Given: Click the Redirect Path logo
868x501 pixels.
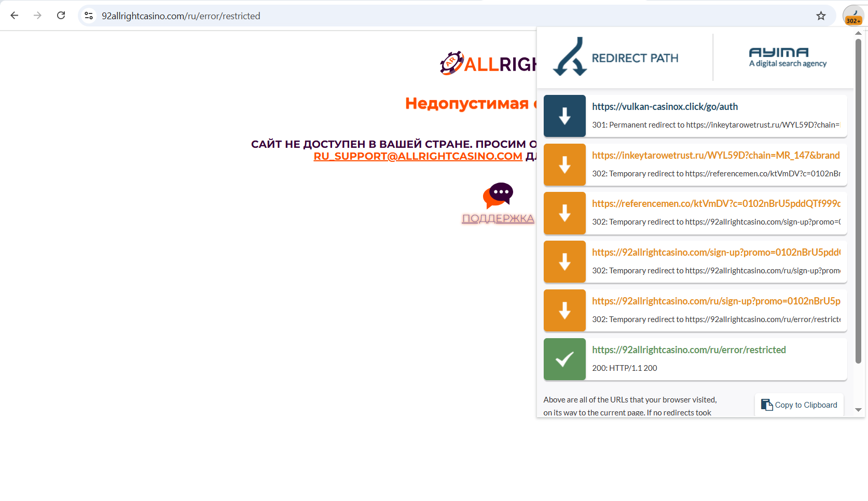Looking at the screenshot, I should click(615, 57).
